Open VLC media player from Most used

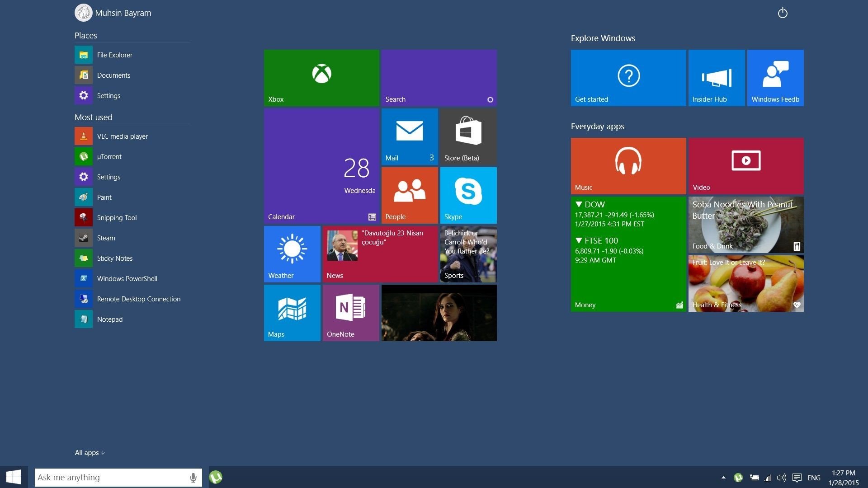[122, 136]
